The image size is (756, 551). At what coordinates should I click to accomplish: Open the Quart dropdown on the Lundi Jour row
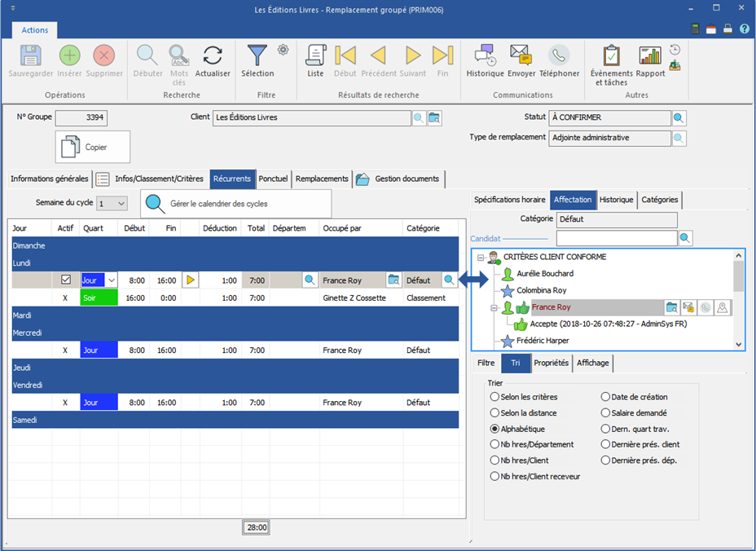112,280
